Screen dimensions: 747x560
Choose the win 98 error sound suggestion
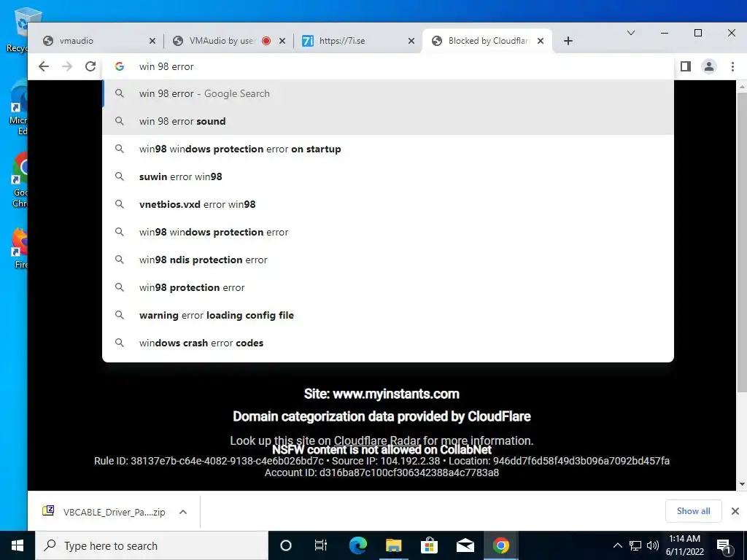pos(388,122)
